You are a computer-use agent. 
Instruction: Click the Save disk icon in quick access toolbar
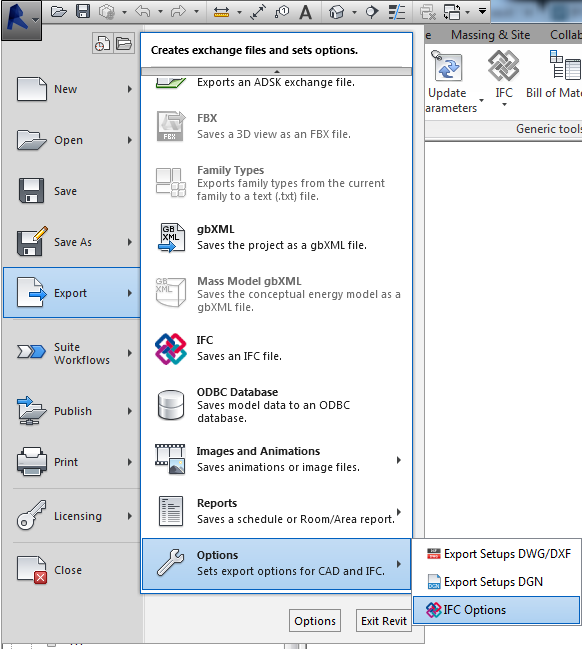[83, 11]
